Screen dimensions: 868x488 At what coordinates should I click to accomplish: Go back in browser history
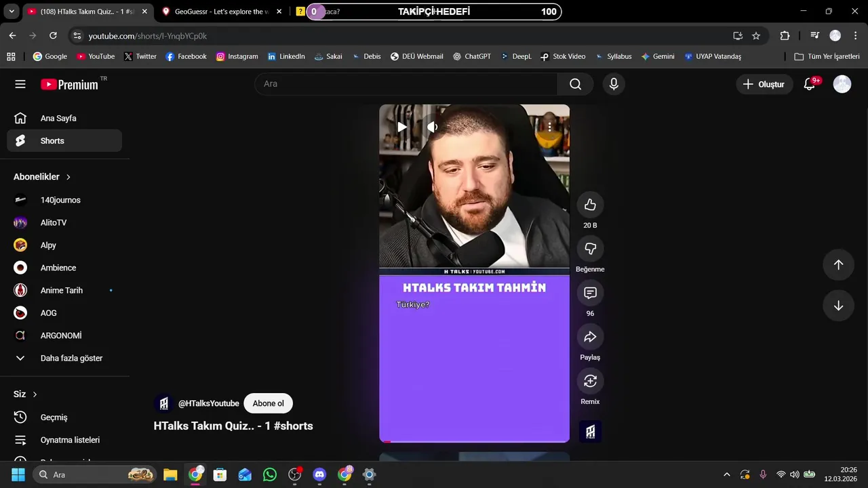12,35
